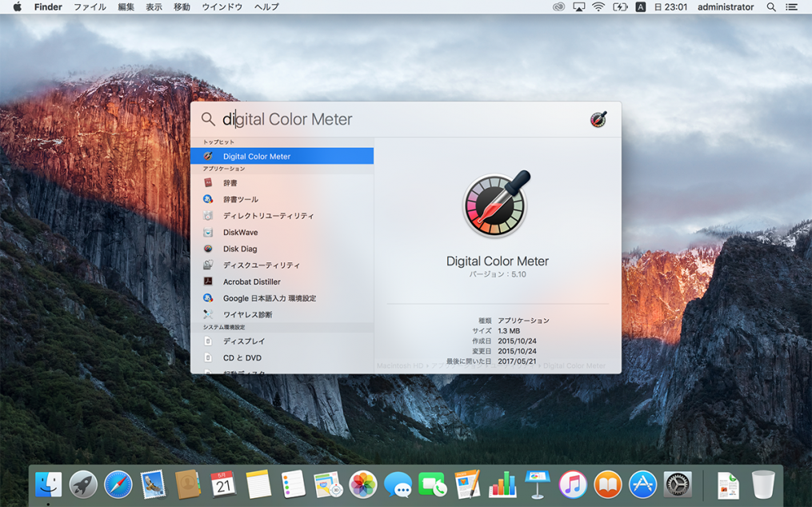Launch Safari from the Dock

click(118, 485)
